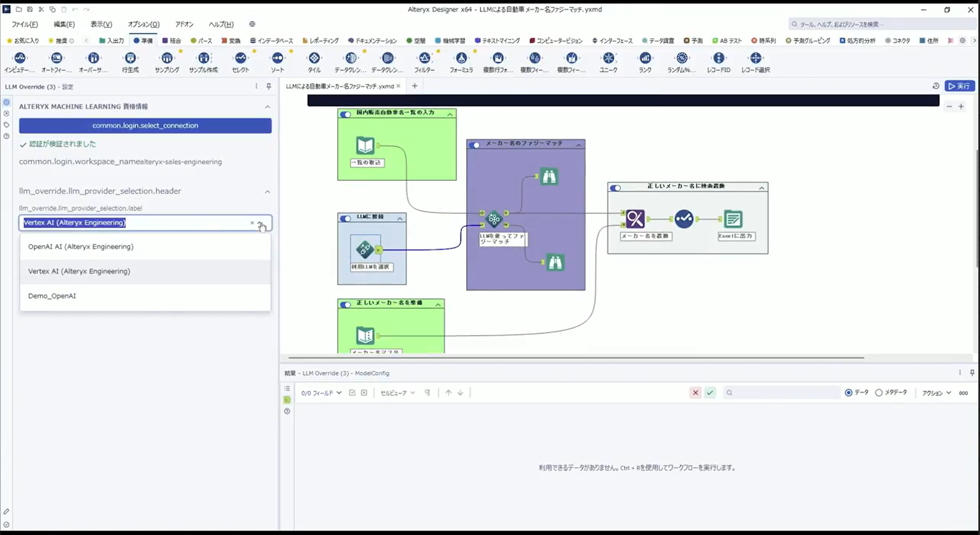Click the メーカー名を置換 find replace node

635,219
